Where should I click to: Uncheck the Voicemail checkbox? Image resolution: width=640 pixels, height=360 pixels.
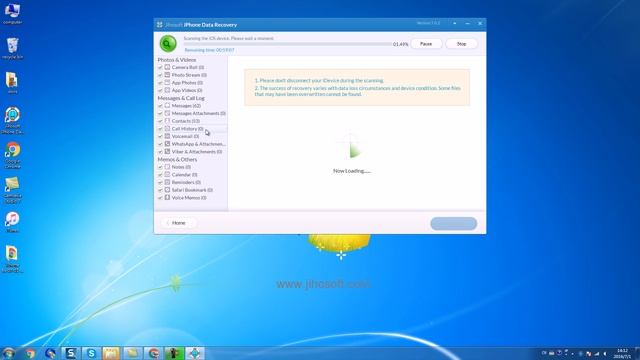click(160, 136)
